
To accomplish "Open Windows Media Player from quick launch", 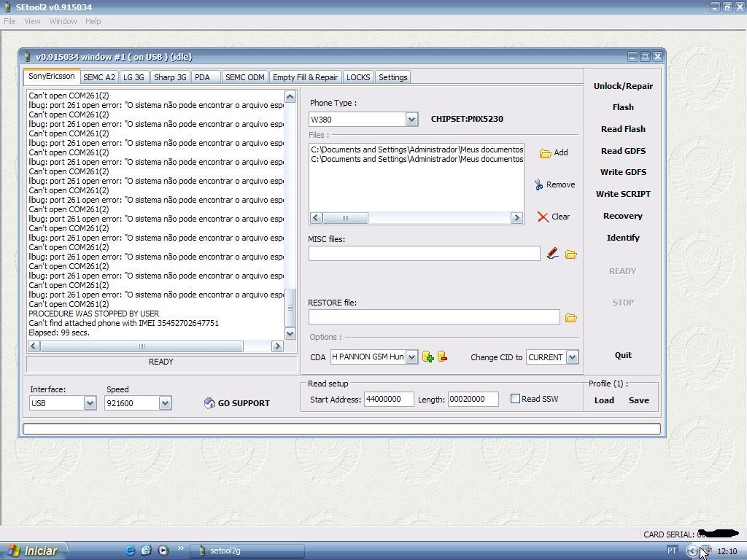I will [163, 551].
